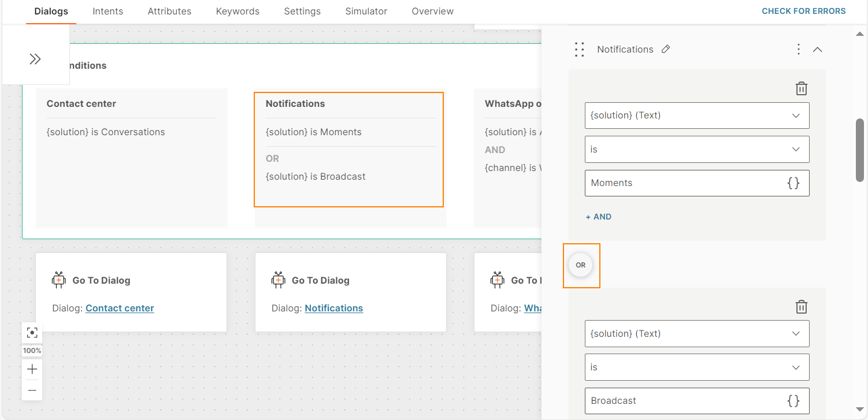Click CHECK FOR ERRORS
Image resolution: width=868 pixels, height=420 pixels.
(x=803, y=11)
